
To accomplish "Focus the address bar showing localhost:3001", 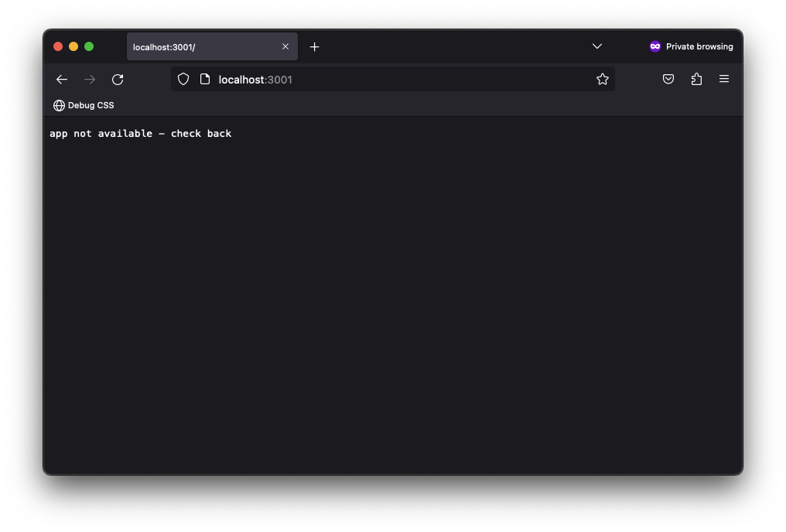I will pos(387,80).
